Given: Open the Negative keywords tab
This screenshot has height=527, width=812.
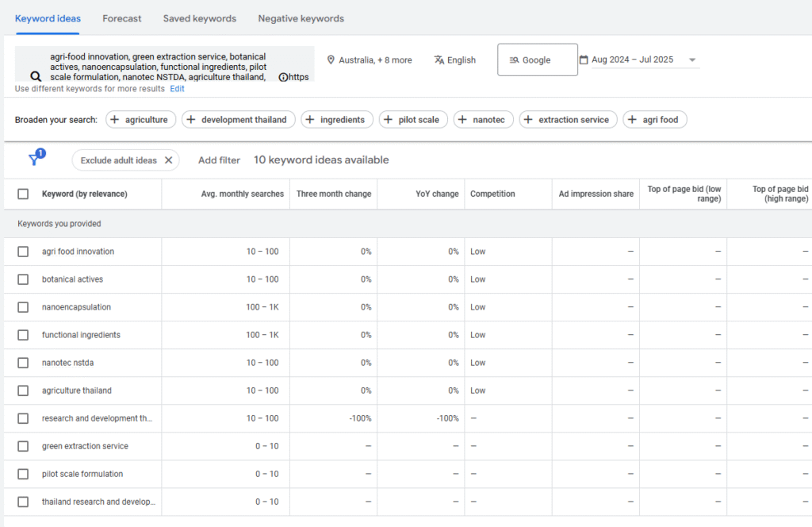Looking at the screenshot, I should (x=301, y=18).
